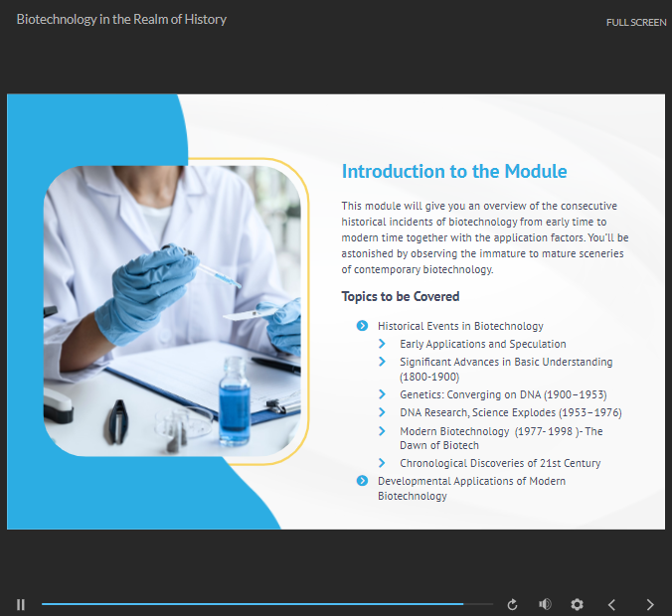Click the Developmental Applications bullet icon
Screen dimensions: 672x616
362,481
